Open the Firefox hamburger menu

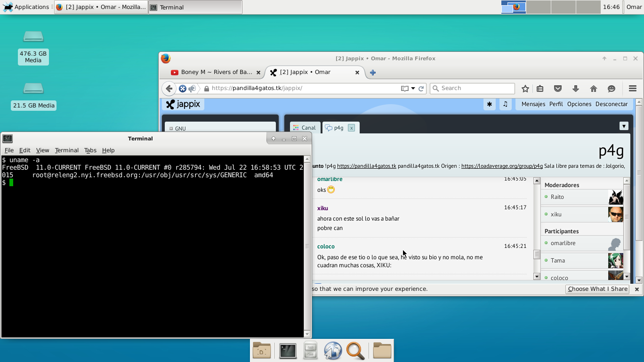coord(632,89)
